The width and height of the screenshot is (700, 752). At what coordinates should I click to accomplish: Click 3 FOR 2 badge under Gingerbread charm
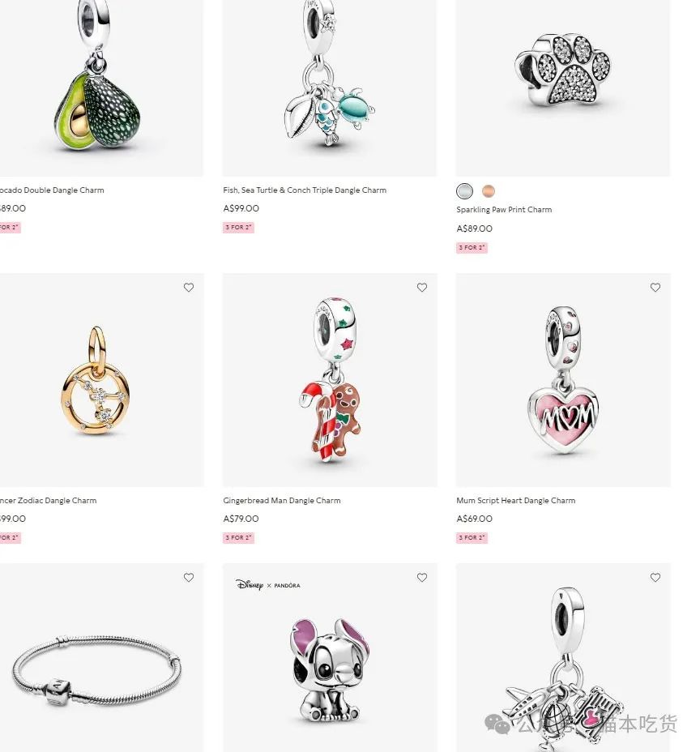238,537
